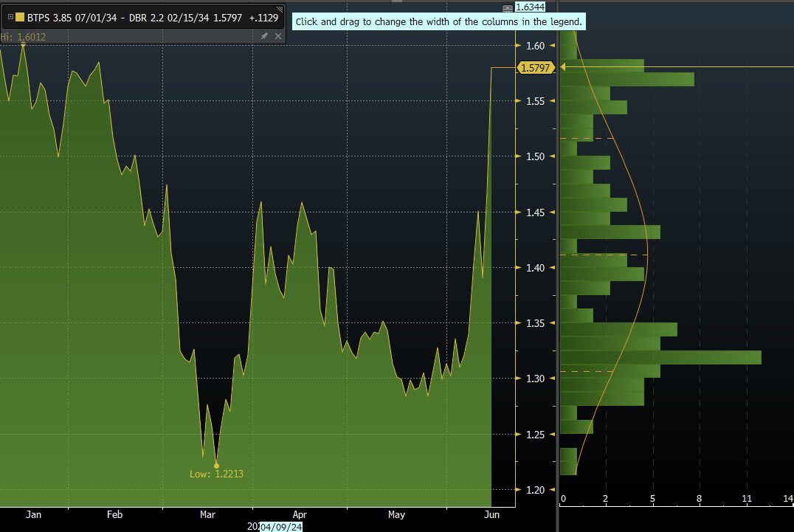Click the Low: 1.2213 marker label

pos(216,474)
